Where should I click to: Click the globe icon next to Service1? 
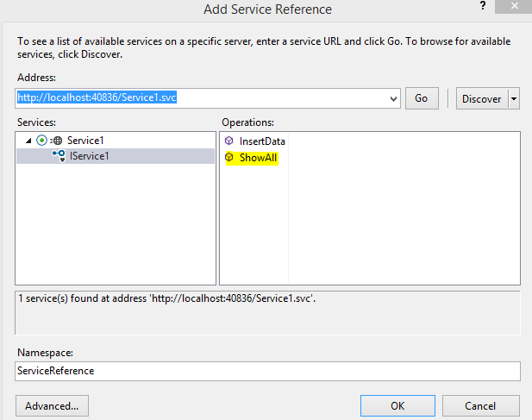[x=57, y=141]
